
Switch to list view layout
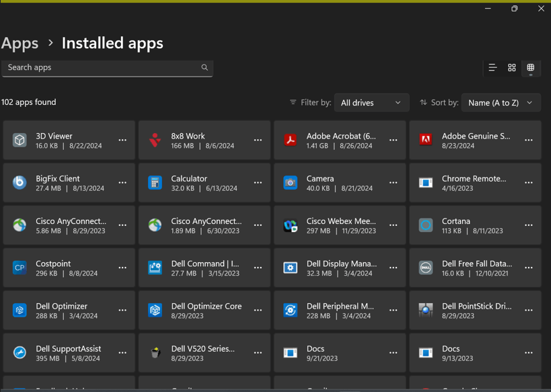pos(492,68)
